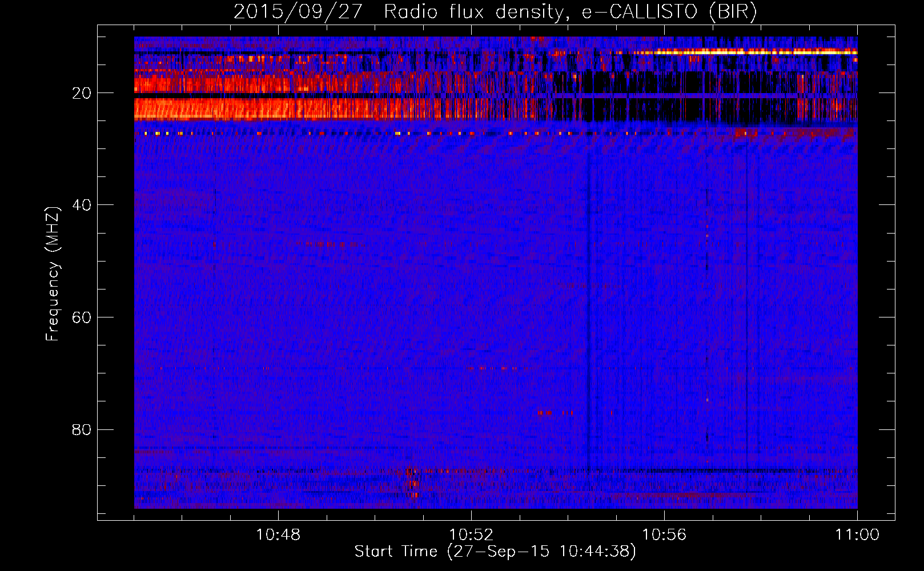924x571 pixels.
Task: Click the plot title "Radio flux density, e-CALLISTO (BIR)"
Action: (x=570, y=12)
